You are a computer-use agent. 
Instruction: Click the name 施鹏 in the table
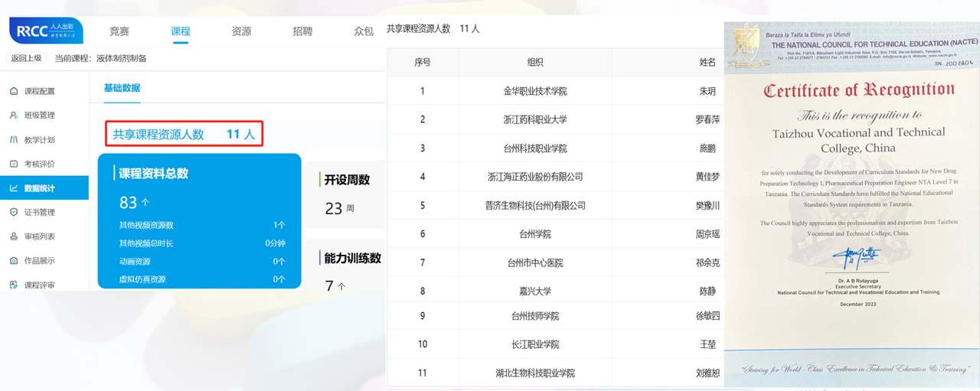(x=708, y=148)
